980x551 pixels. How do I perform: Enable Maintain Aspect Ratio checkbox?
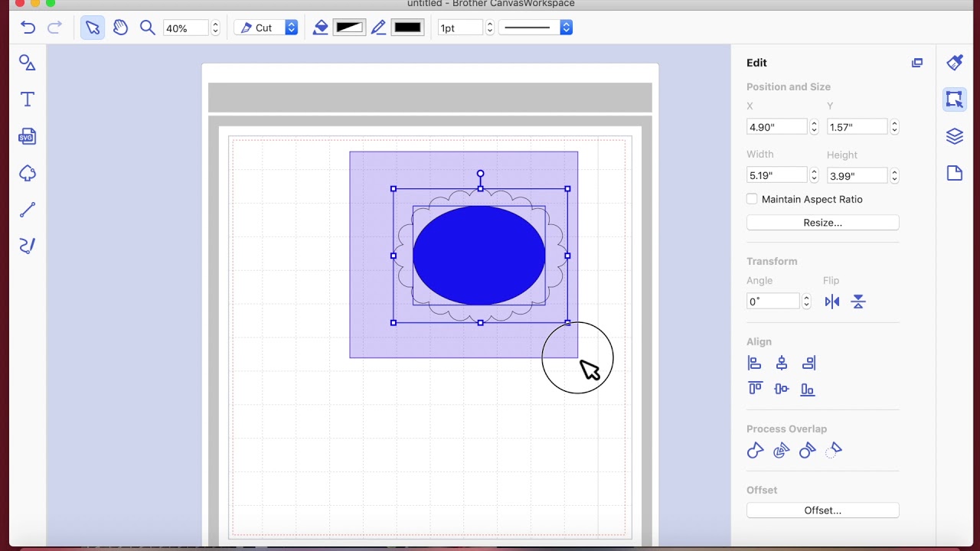(752, 199)
